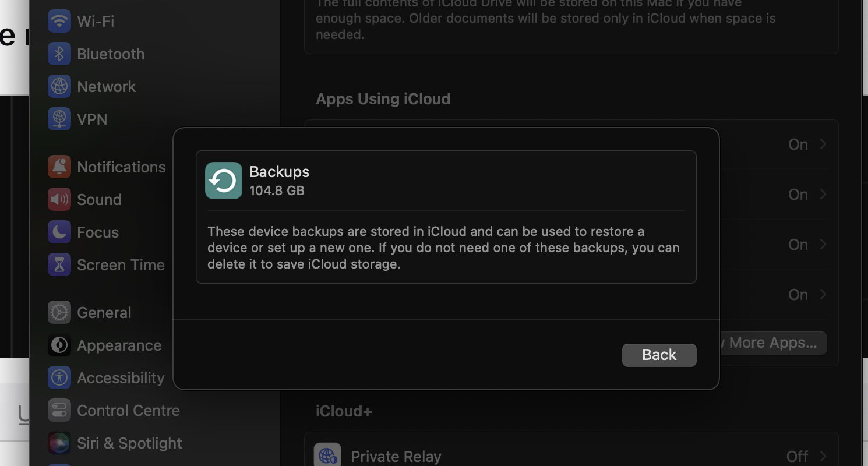The height and width of the screenshot is (466, 868).
Task: Click the Back button in dialog
Action: [659, 355]
